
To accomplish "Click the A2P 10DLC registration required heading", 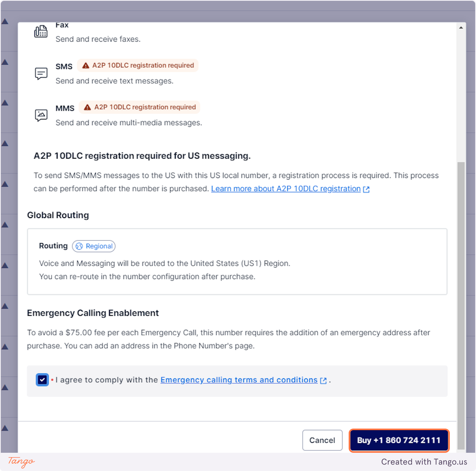I will [142, 156].
